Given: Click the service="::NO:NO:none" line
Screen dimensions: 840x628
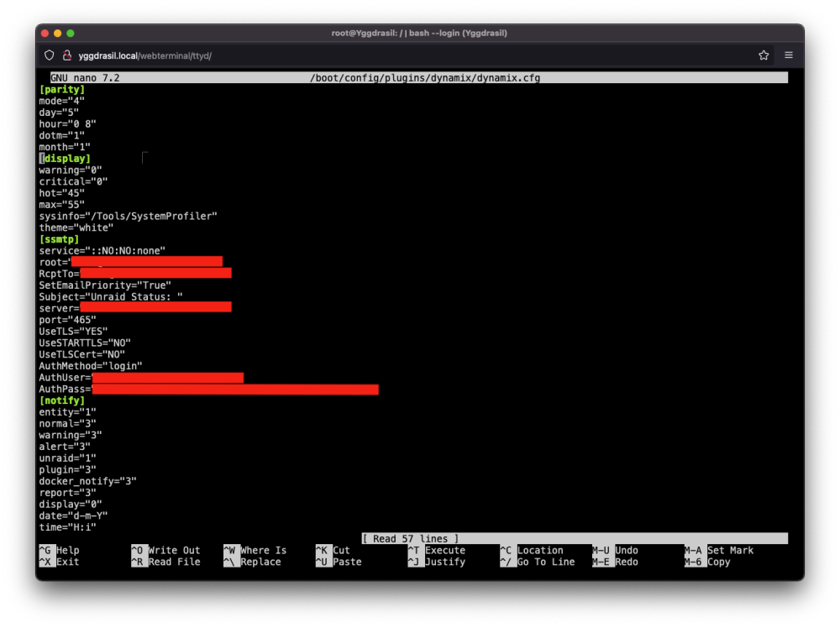Looking at the screenshot, I should [x=102, y=250].
